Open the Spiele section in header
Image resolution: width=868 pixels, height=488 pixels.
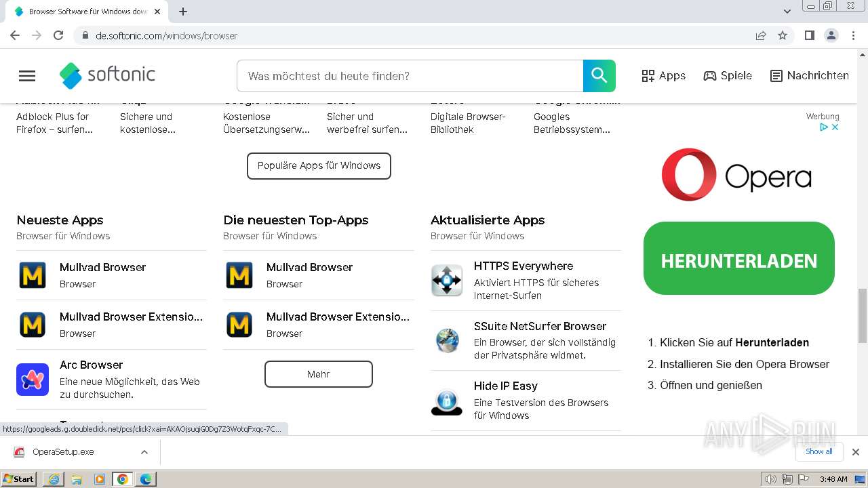coord(728,76)
